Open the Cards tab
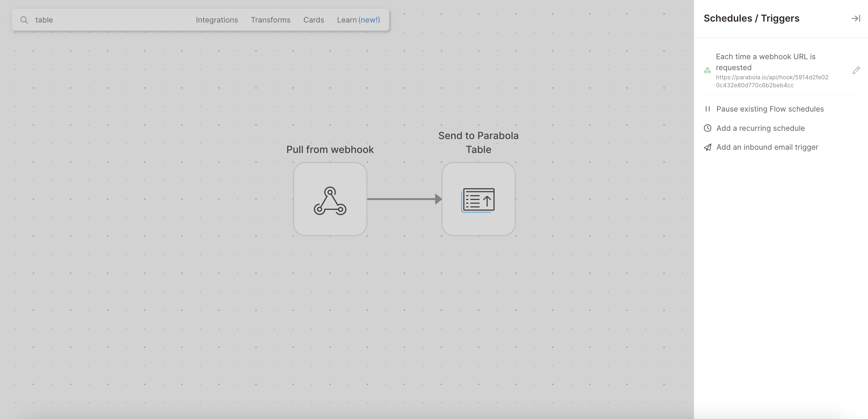The width and height of the screenshot is (868, 419). [313, 20]
